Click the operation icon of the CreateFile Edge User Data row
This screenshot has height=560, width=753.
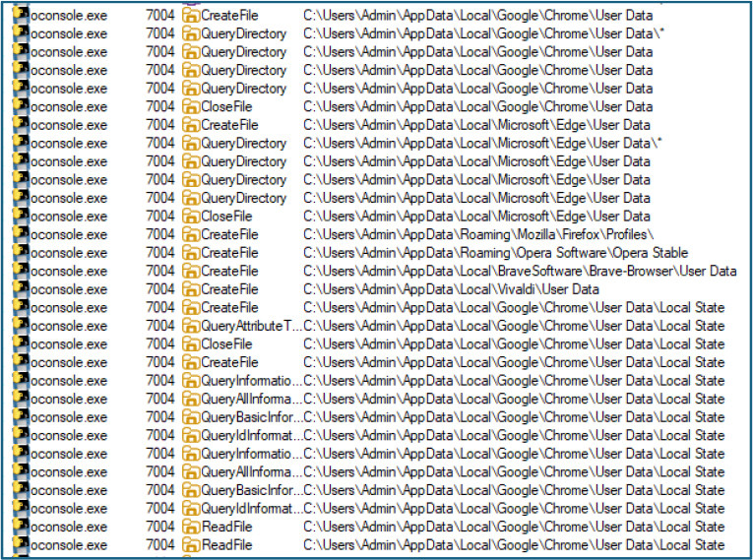tap(191, 125)
